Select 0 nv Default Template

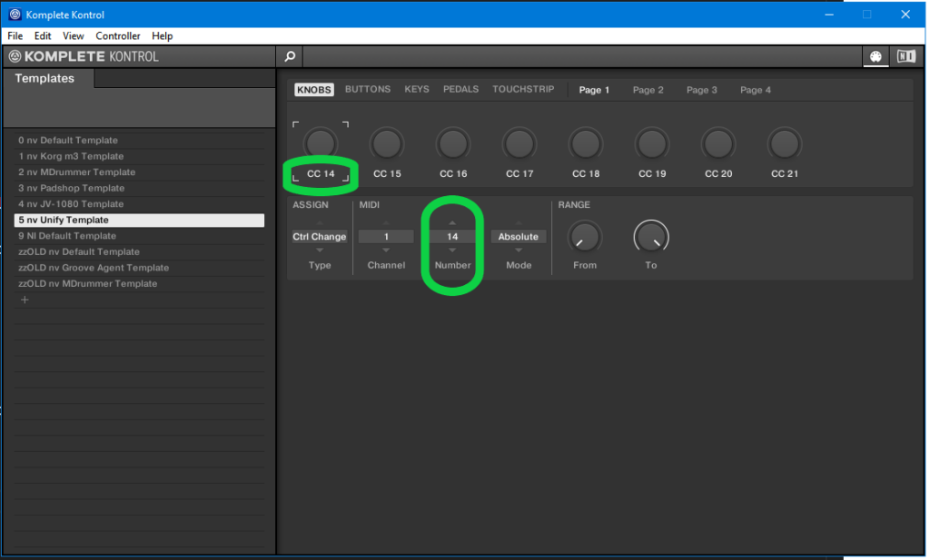click(139, 141)
